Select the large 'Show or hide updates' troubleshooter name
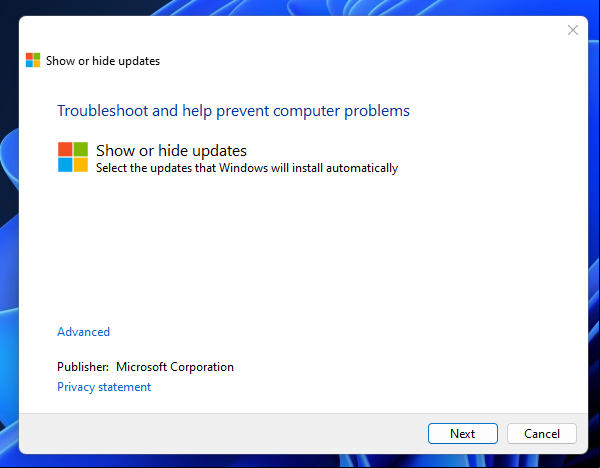Image resolution: width=600 pixels, height=468 pixels. (171, 151)
